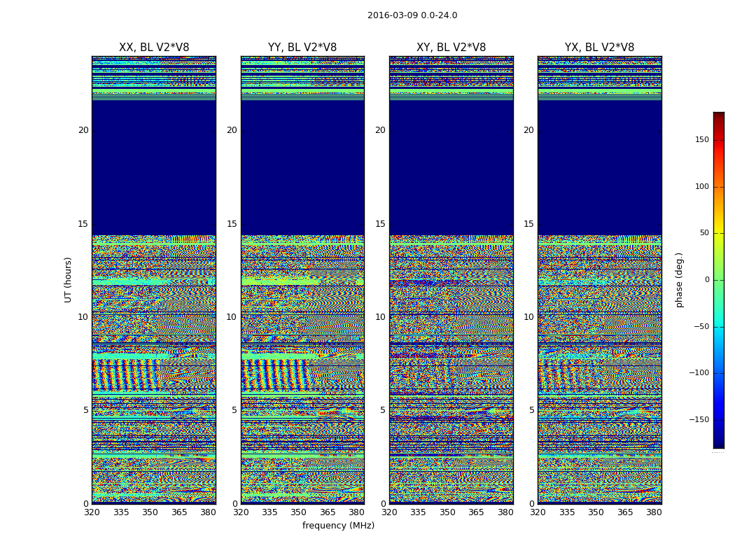
Task: Click the striped fringe pattern in the YY panel
Action: pos(274,374)
